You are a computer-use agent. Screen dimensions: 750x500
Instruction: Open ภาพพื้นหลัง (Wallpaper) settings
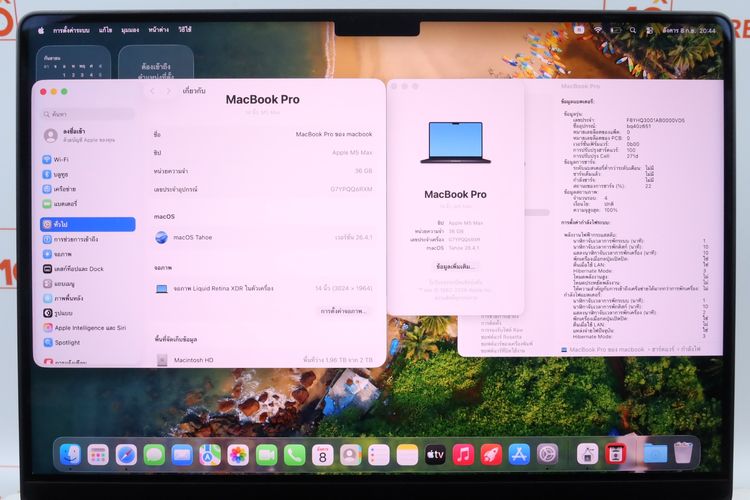pyautogui.click(x=88, y=298)
